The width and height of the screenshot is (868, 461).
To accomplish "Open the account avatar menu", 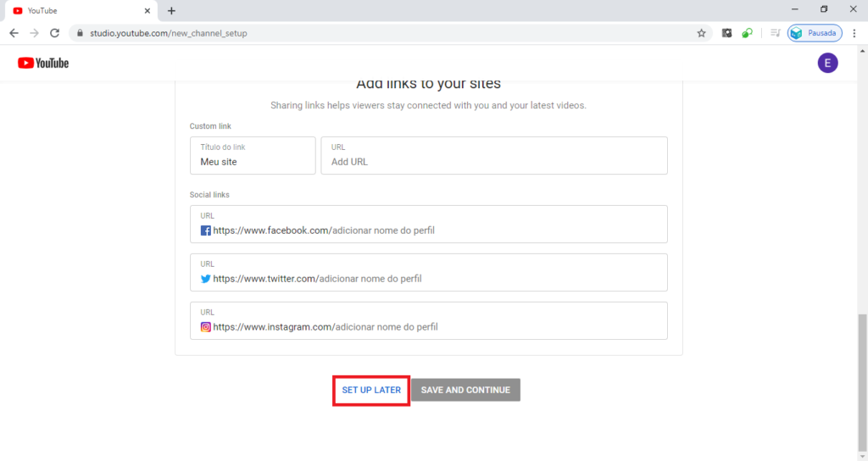I will point(827,63).
